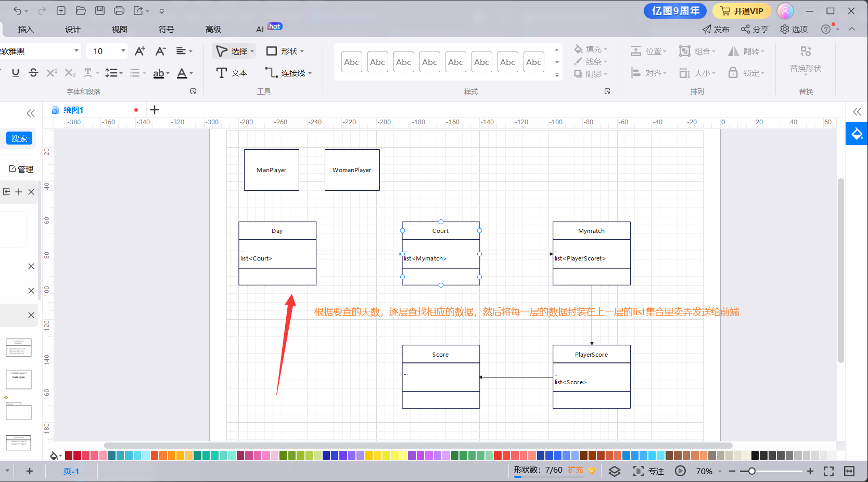Open a file using the folder icon
This screenshot has width=868, height=482.
81,10
